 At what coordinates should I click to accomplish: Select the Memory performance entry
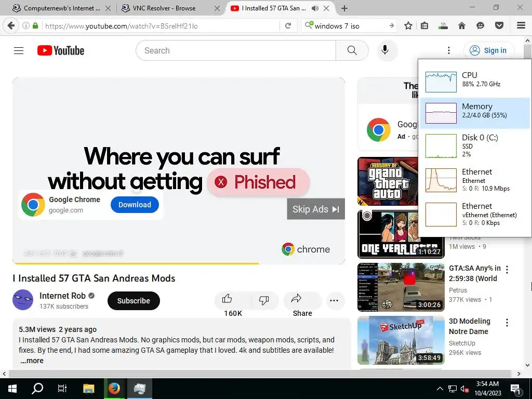475,113
